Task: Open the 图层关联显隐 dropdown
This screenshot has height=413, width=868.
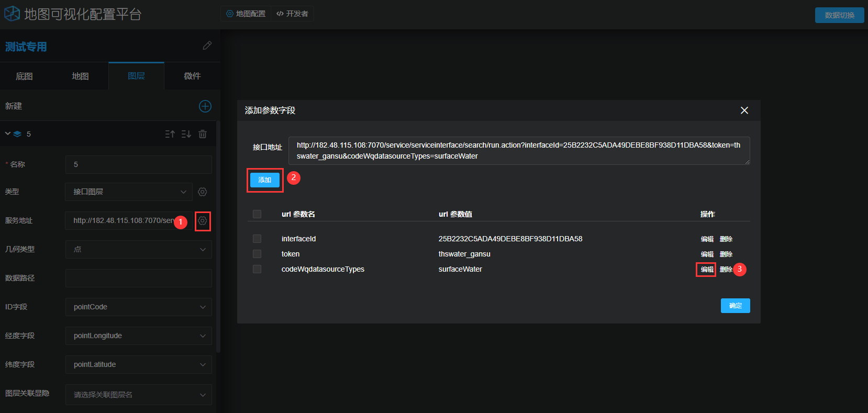Action: tap(139, 395)
